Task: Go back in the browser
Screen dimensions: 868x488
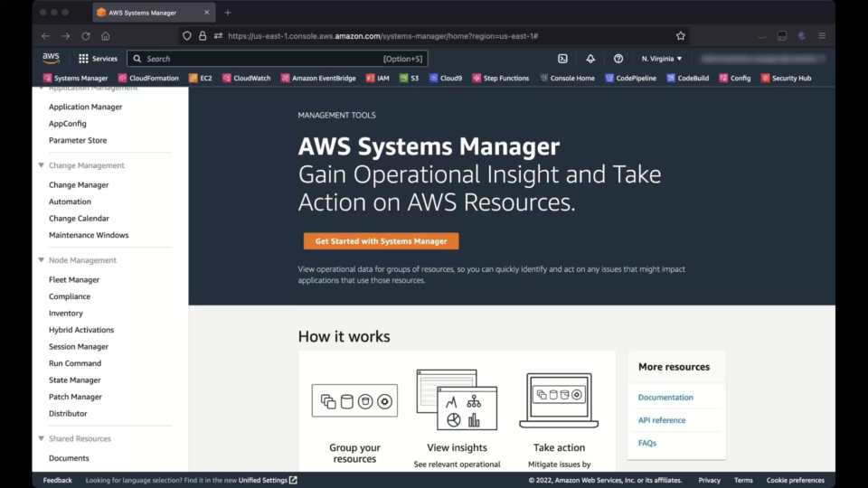Action: point(45,36)
